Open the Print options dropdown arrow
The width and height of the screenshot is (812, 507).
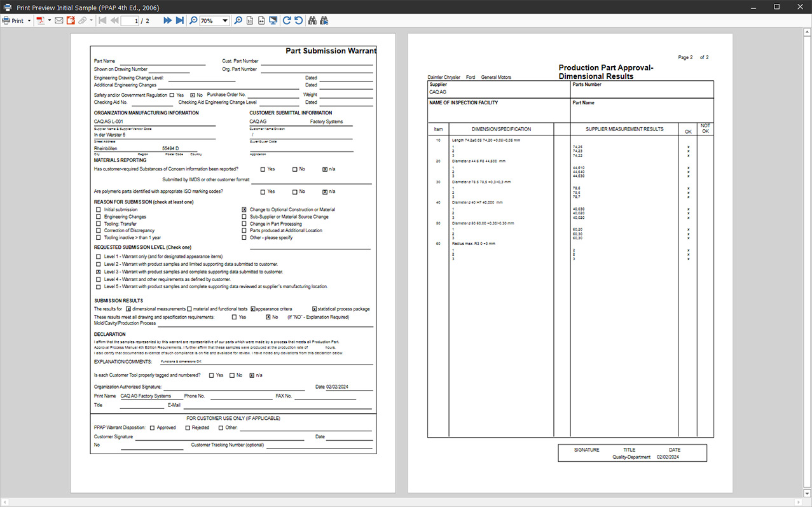(x=29, y=21)
